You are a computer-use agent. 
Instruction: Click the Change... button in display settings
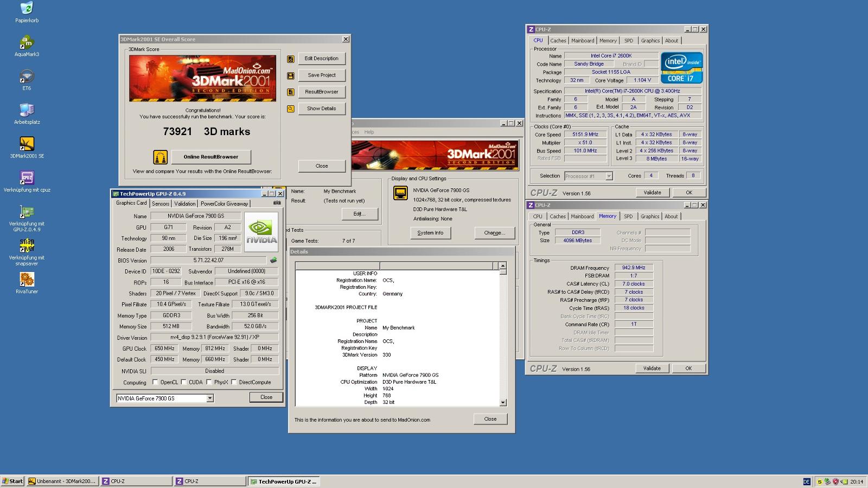pyautogui.click(x=494, y=233)
